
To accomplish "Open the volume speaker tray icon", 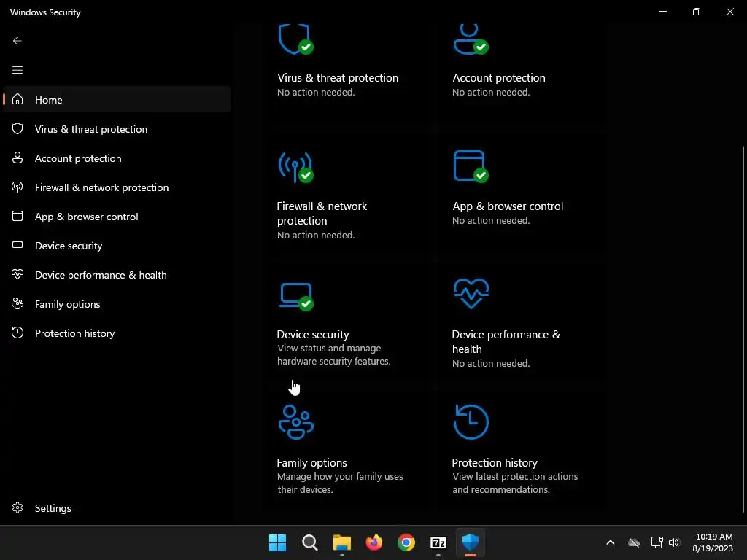I will [673, 542].
